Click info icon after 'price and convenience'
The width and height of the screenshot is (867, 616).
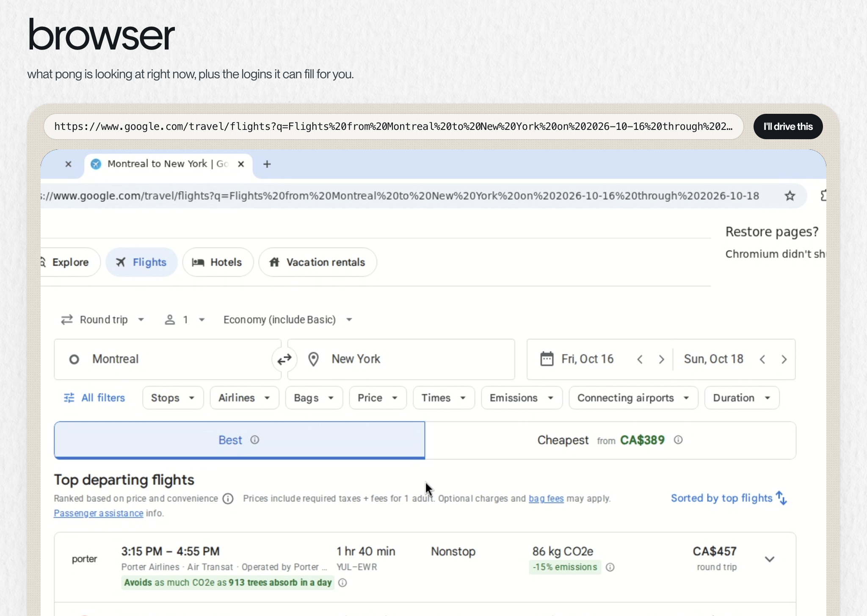[x=228, y=499]
